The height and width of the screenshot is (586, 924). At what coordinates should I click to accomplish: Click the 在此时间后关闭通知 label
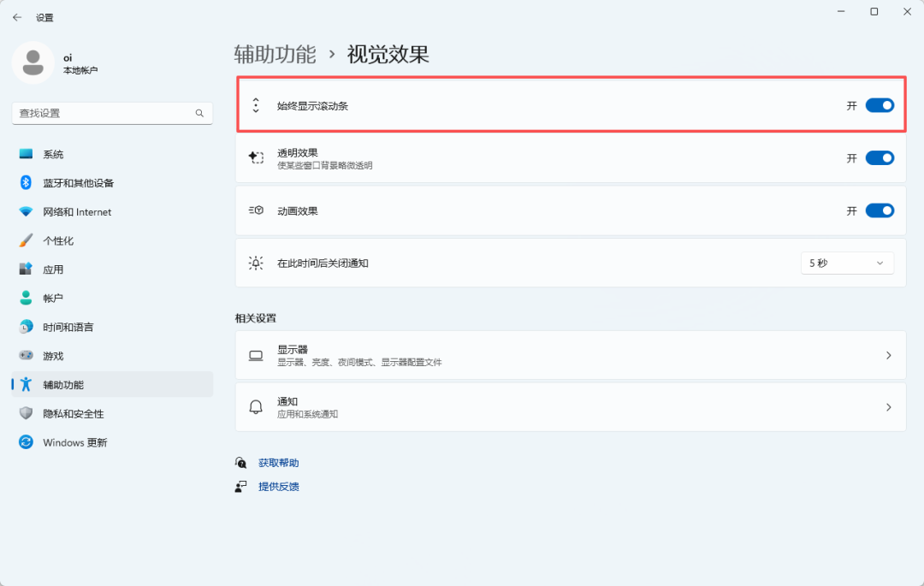(x=323, y=263)
